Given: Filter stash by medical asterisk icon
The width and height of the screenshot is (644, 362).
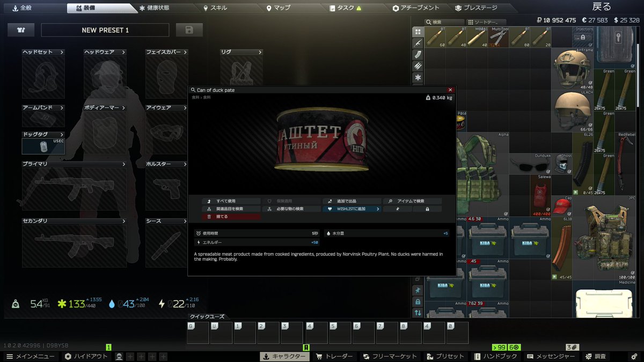Looking at the screenshot, I should click(418, 78).
